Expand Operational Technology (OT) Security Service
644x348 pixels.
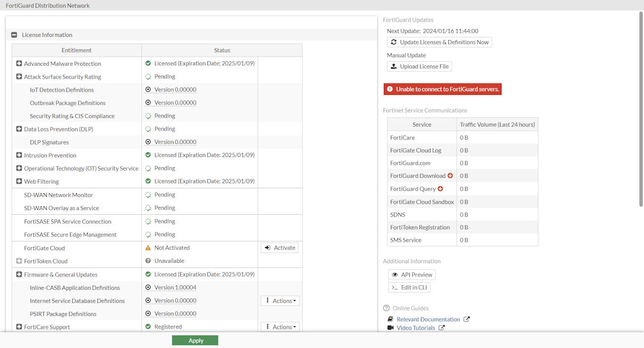19,168
